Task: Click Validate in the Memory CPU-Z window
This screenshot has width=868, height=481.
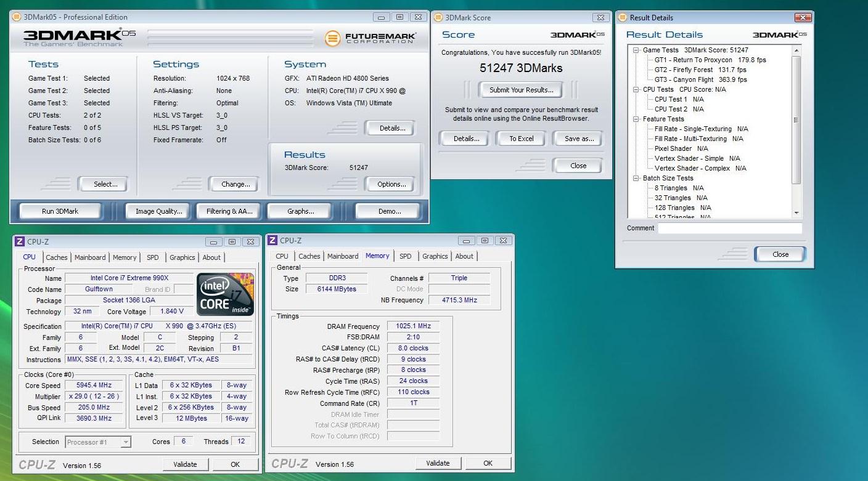Action: pos(438,463)
